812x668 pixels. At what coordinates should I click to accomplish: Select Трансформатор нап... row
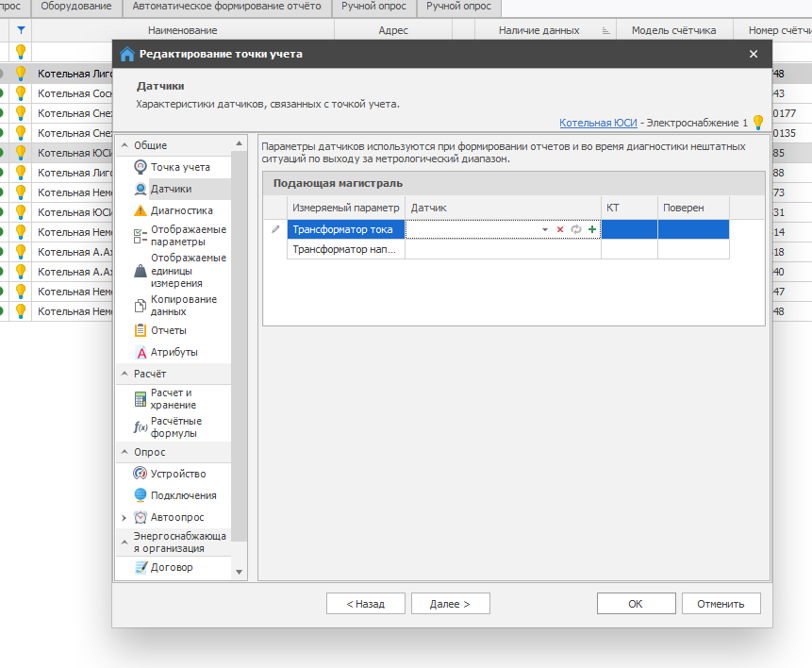pyautogui.click(x=508, y=249)
